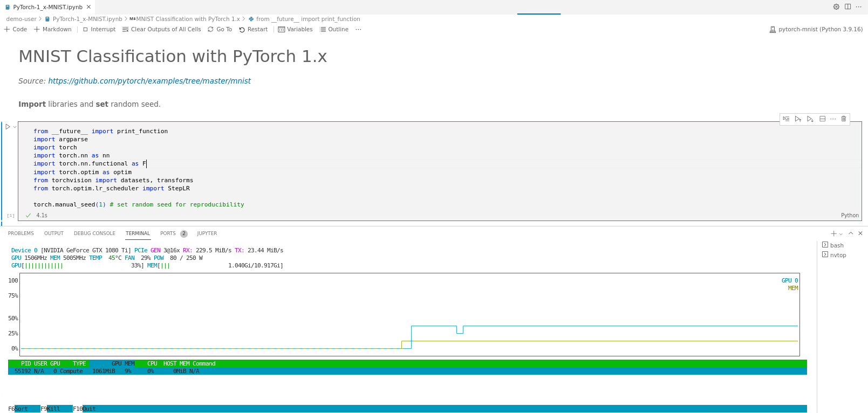Place cursor in torch.manual_seed line
This screenshot has width=868, height=413.
pos(139,204)
